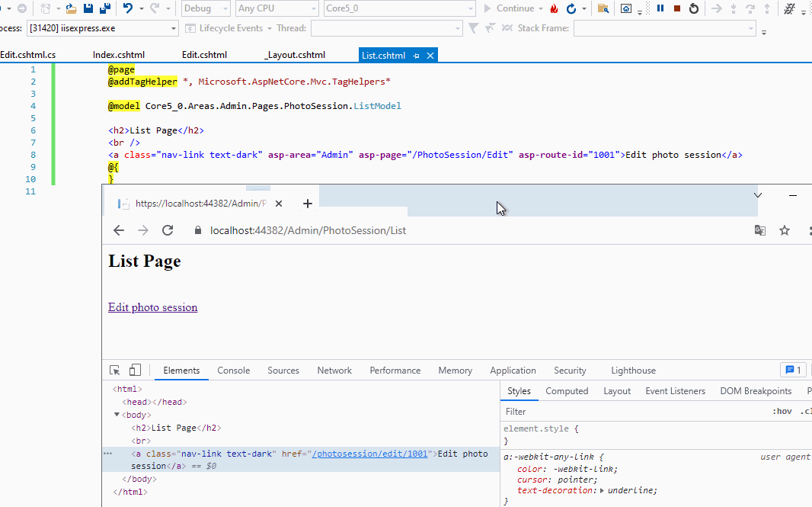Click the browser address bar URL
This screenshot has height=507, width=812.
pyautogui.click(x=308, y=231)
